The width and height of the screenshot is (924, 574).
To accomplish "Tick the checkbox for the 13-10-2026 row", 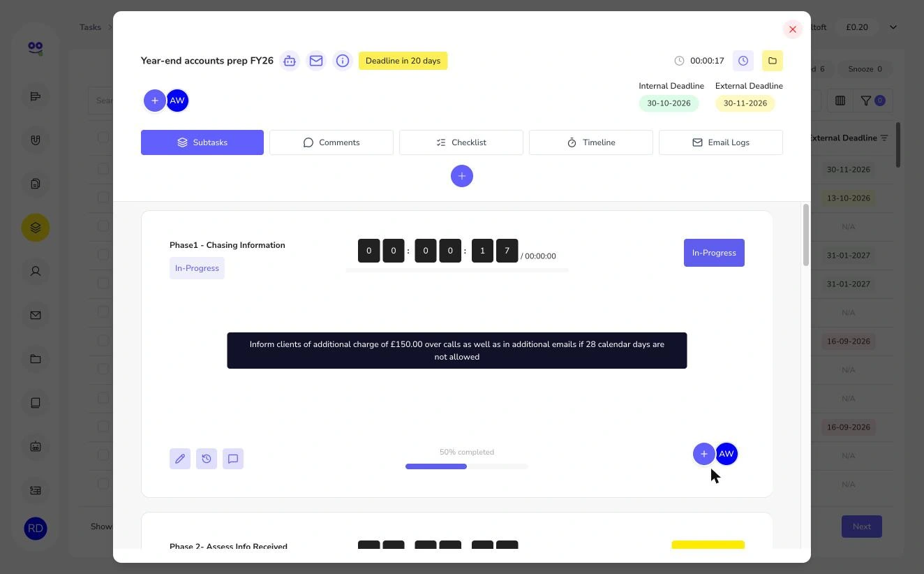I will 103,198.
